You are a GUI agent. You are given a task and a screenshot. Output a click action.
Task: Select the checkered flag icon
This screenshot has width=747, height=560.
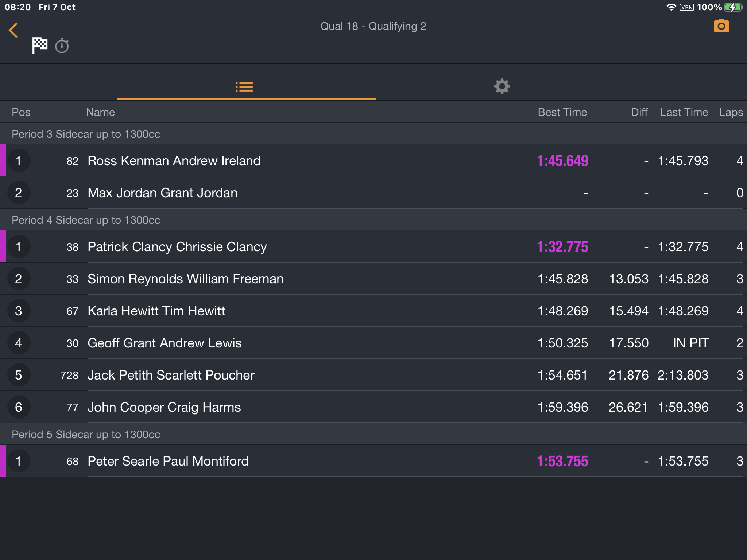tap(39, 46)
